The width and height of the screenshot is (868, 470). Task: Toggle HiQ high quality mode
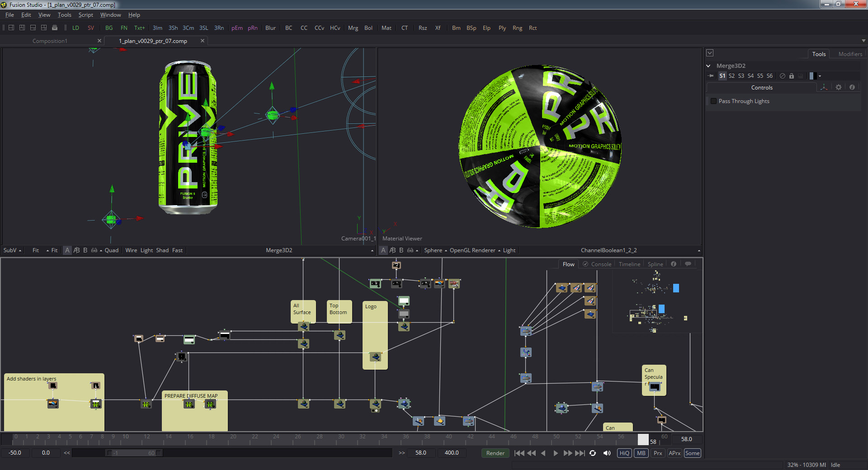pos(624,453)
